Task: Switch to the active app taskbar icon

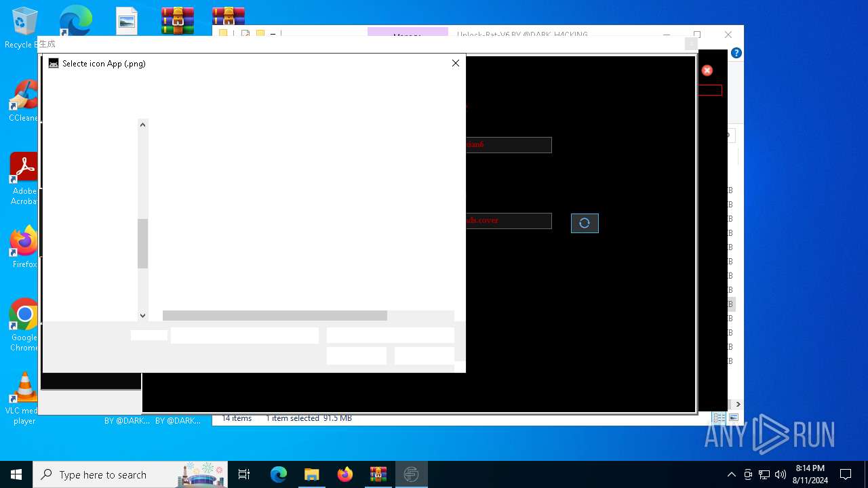Action: [411, 474]
